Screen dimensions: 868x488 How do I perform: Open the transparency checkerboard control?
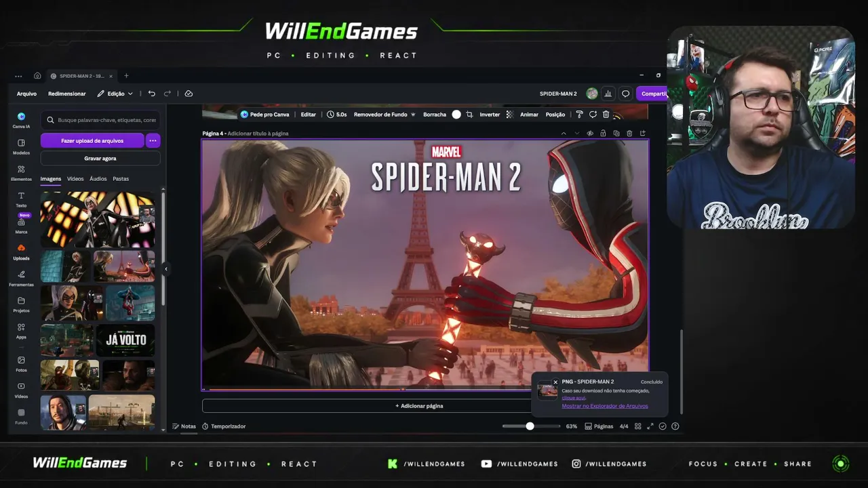509,115
